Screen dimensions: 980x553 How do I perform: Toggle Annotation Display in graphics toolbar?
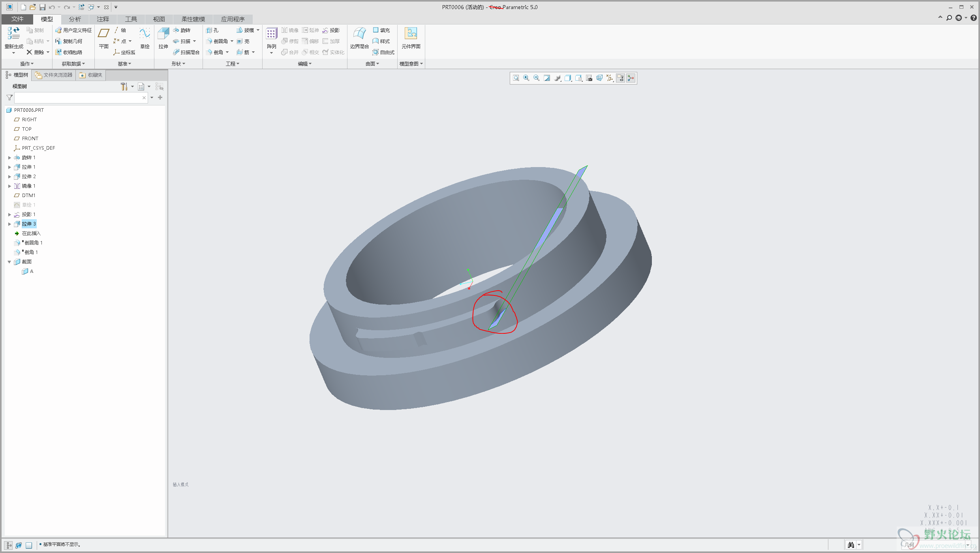[620, 78]
